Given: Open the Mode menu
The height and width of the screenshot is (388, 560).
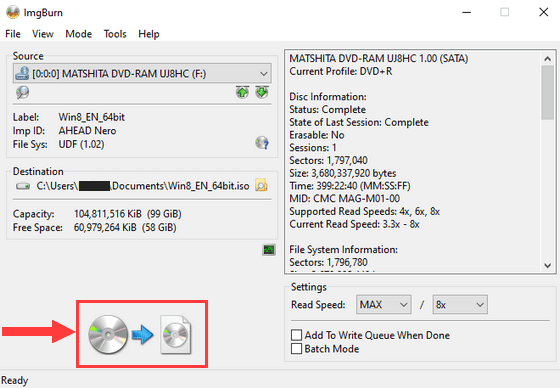Looking at the screenshot, I should [x=79, y=34].
